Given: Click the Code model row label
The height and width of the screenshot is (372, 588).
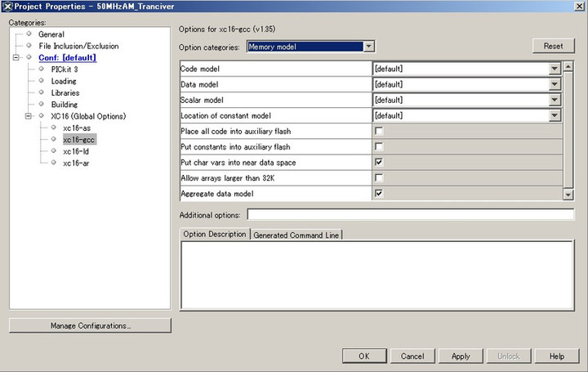Looking at the screenshot, I should pyautogui.click(x=200, y=69).
